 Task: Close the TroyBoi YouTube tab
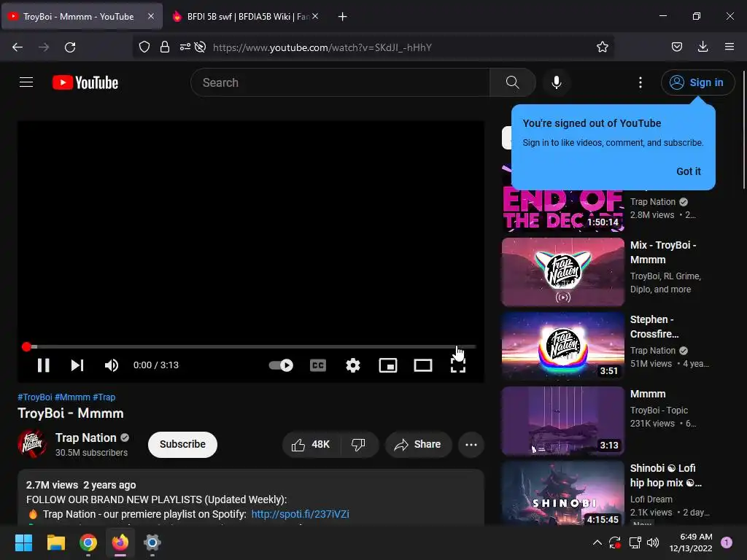[x=150, y=17]
